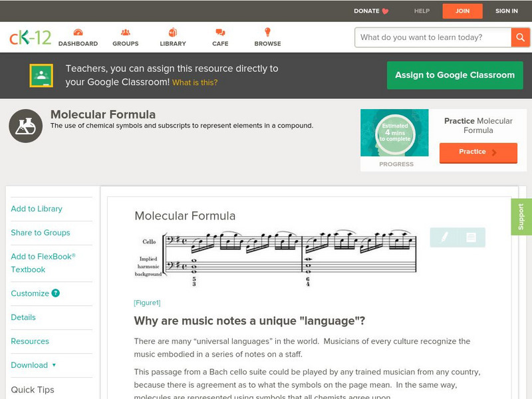Open the Browse lightbulb icon
Image resolution: width=532 pixels, height=399 pixels.
[267, 32]
